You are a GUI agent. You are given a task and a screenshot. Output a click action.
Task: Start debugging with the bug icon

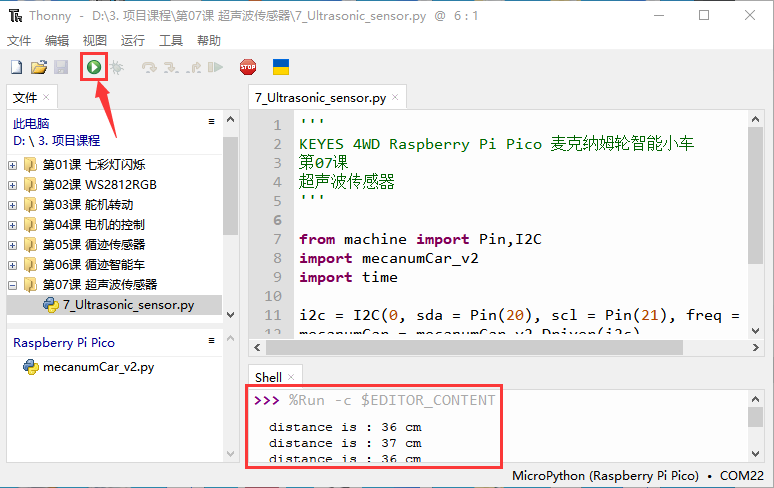pyautogui.click(x=117, y=67)
